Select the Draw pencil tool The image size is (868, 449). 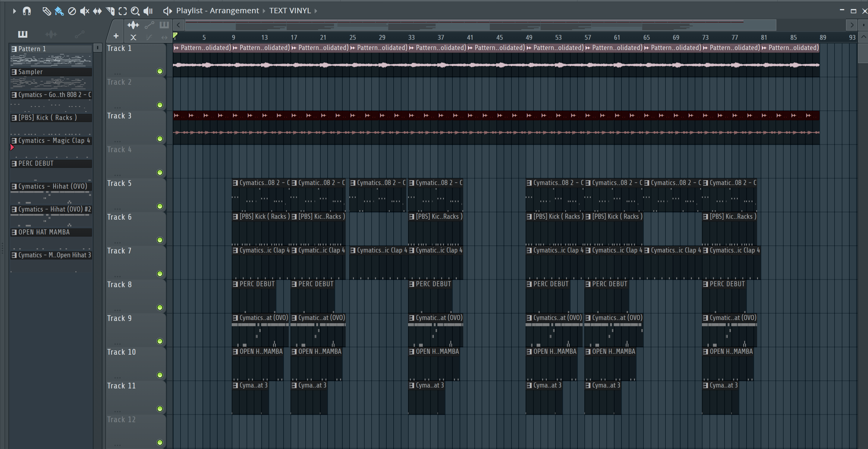[46, 11]
